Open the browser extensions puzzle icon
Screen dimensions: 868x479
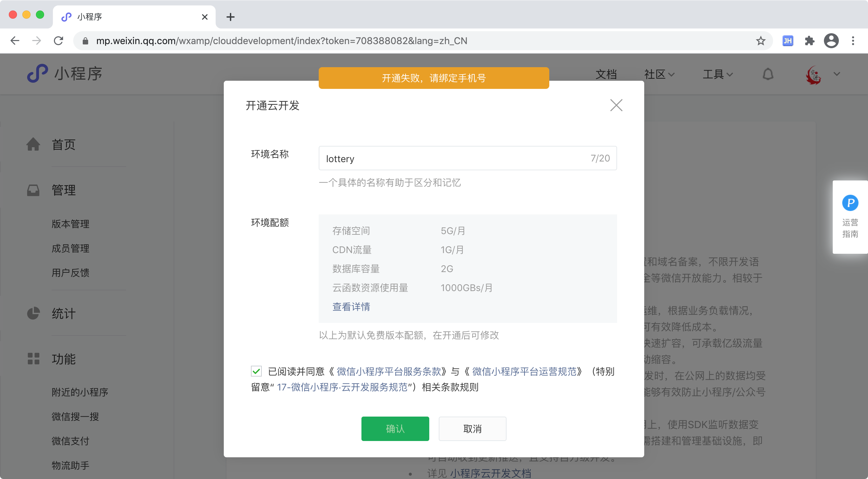pyautogui.click(x=809, y=41)
